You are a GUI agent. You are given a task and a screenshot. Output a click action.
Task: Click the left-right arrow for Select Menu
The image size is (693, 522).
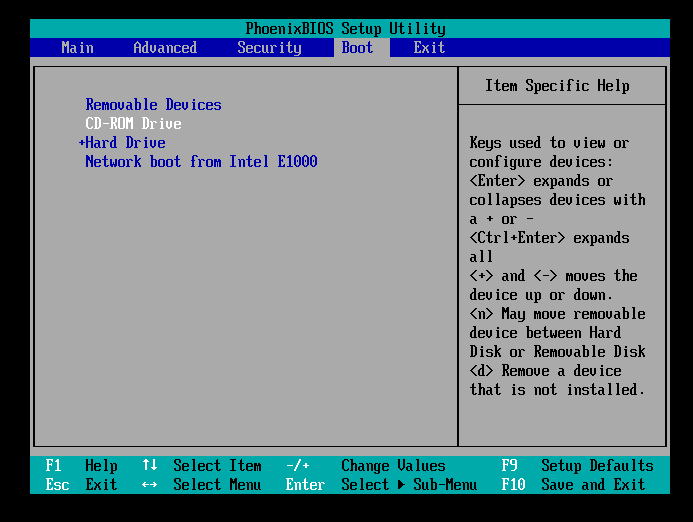click(x=149, y=485)
